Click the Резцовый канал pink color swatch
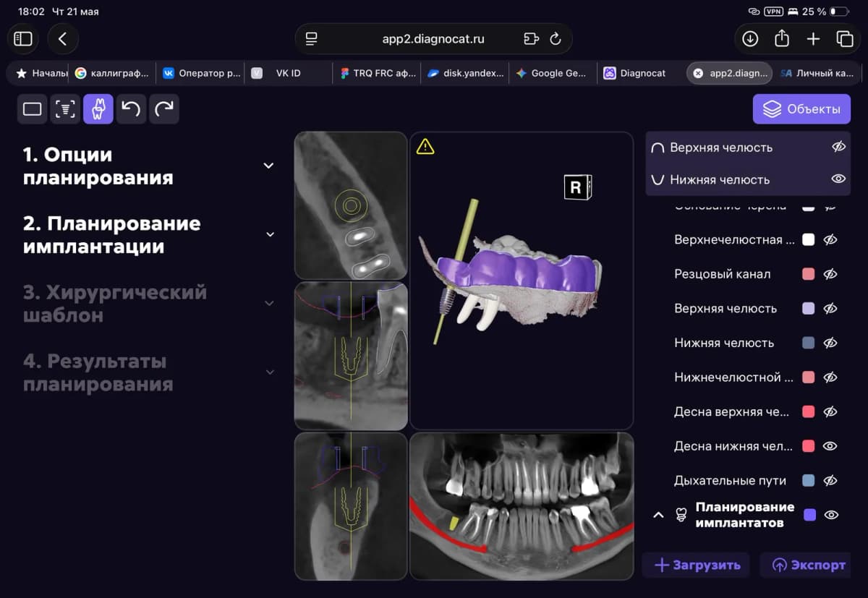This screenshot has height=598, width=868. tap(809, 274)
